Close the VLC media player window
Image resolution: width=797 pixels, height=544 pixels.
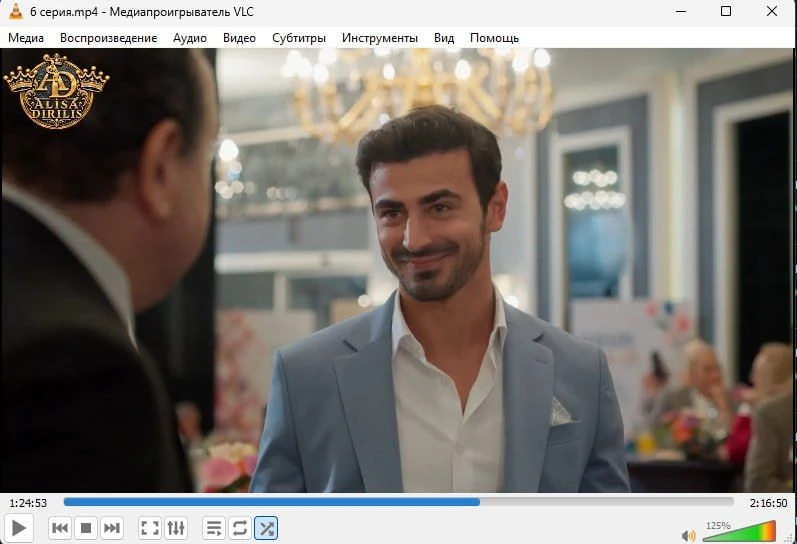(x=772, y=11)
